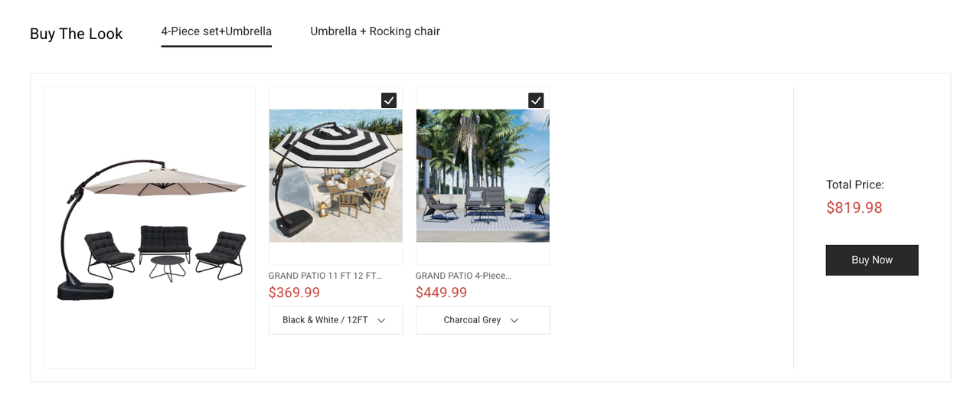Switch to the 4-Piece set+Umbrella tab
The width and height of the screenshot is (980, 399).
coord(216,31)
